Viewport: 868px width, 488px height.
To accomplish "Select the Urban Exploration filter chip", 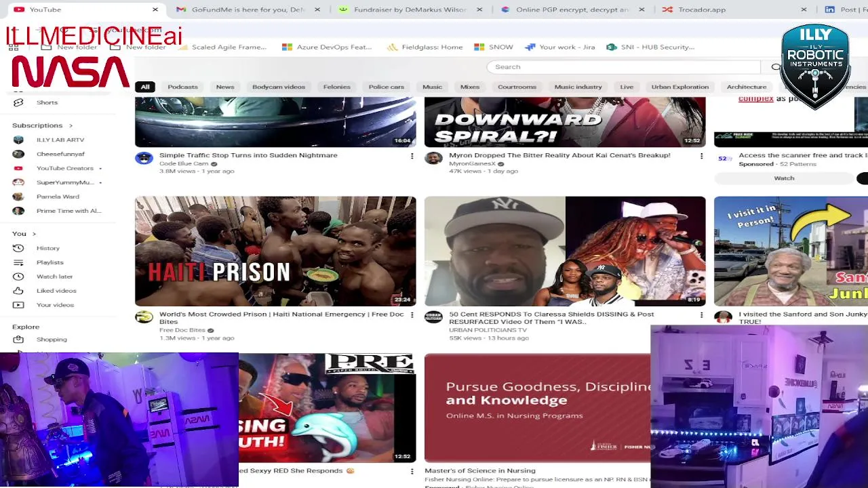I will [x=680, y=87].
